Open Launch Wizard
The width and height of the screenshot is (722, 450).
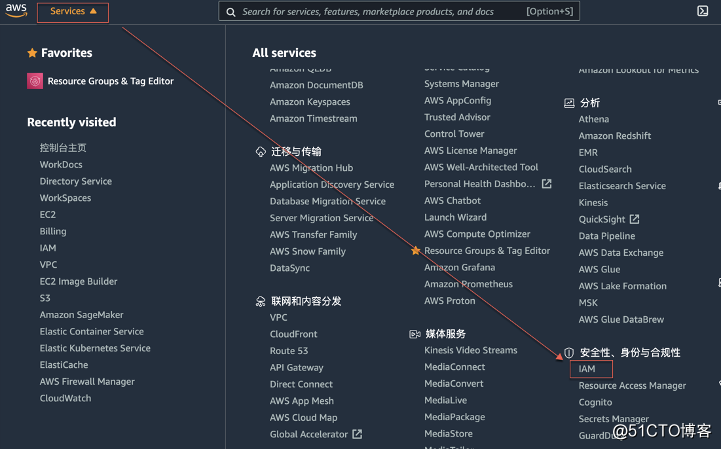pyautogui.click(x=455, y=217)
